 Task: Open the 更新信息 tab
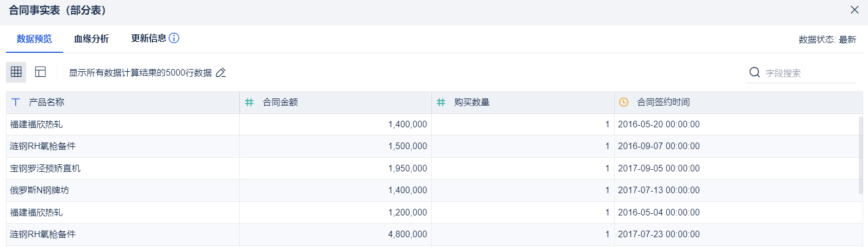[x=148, y=38]
